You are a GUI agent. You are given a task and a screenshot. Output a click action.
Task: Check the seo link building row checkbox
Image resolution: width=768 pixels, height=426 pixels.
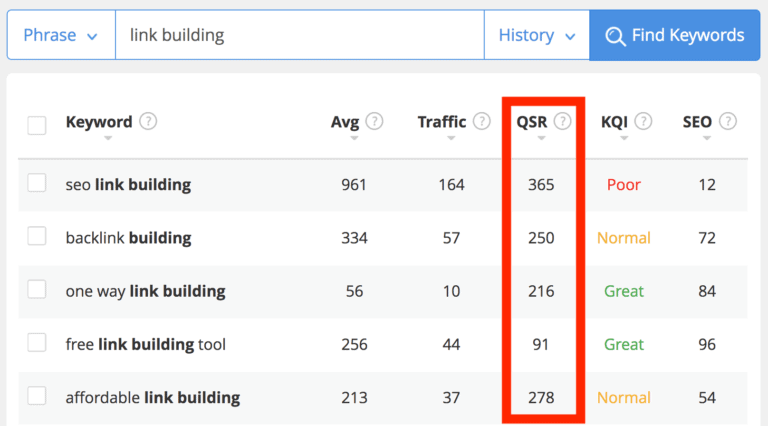(x=37, y=183)
